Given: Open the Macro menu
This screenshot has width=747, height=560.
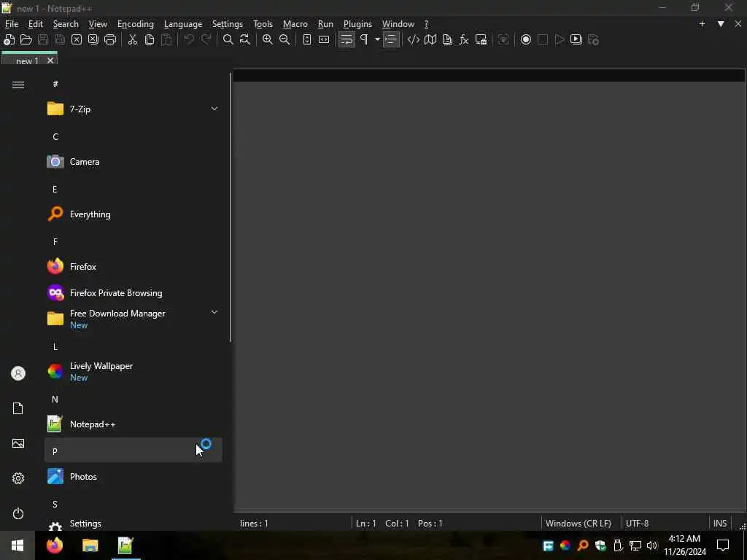Looking at the screenshot, I should click(295, 24).
